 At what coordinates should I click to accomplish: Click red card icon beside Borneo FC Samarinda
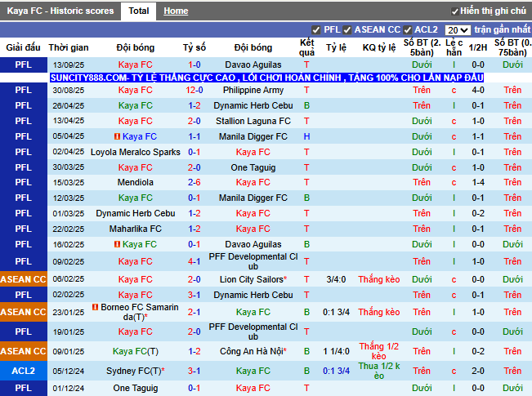(x=96, y=307)
